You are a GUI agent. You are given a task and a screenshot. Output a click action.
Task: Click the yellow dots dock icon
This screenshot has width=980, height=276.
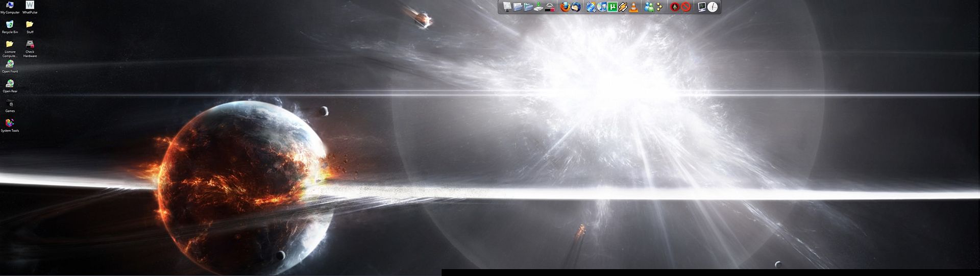tap(659, 7)
